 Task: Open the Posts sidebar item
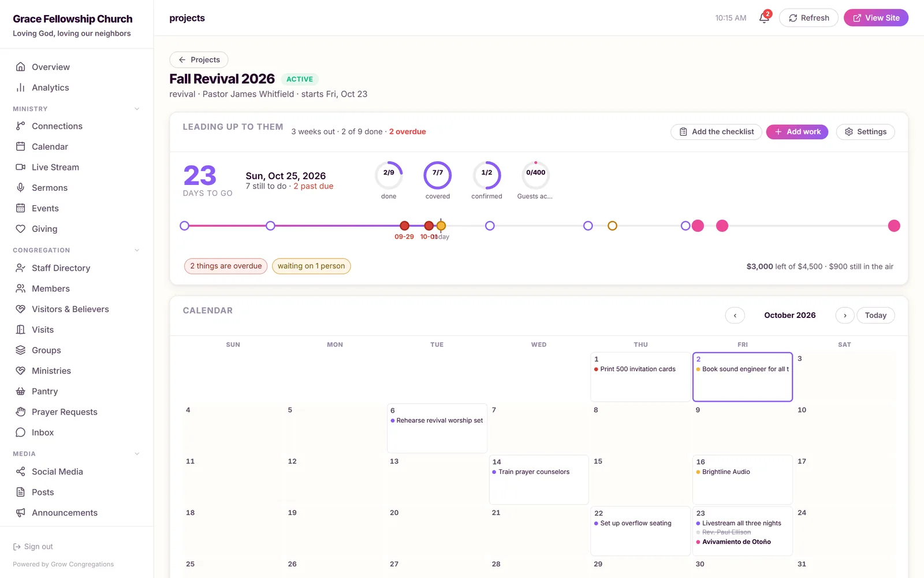pyautogui.click(x=77, y=492)
